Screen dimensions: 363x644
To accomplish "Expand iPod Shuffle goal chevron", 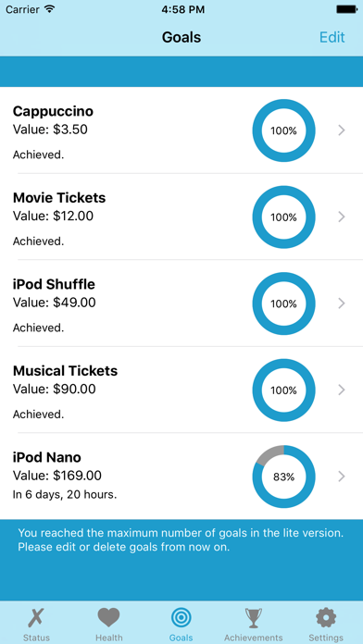I will 341,303.
